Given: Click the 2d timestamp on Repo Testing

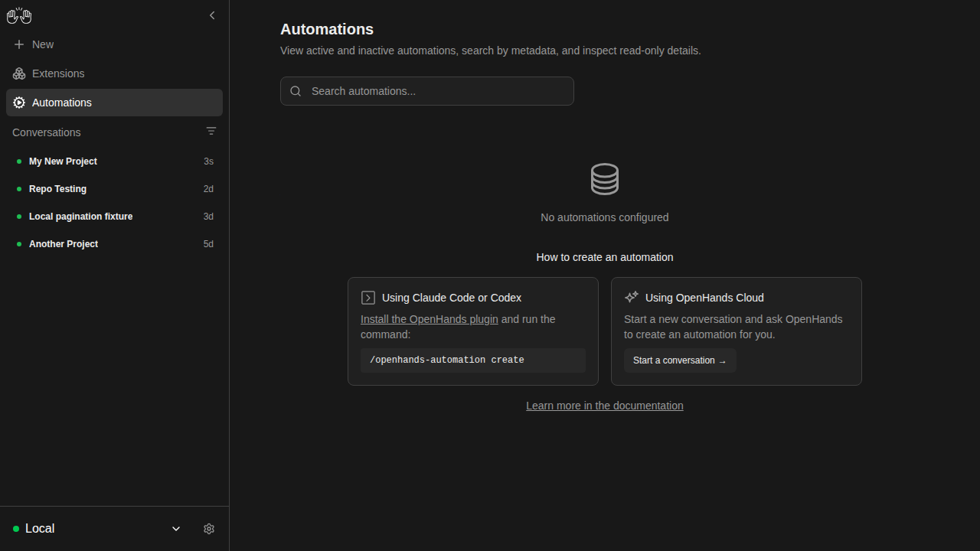Looking at the screenshot, I should pos(208,189).
